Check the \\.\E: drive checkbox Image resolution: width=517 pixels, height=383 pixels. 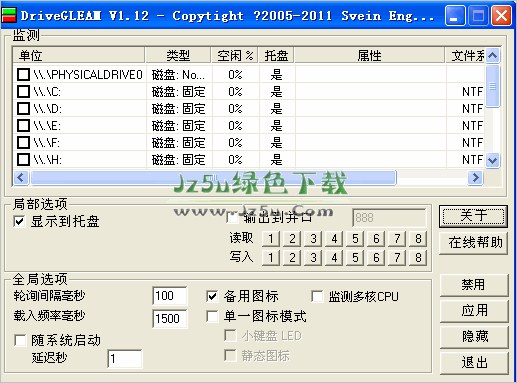(23, 125)
